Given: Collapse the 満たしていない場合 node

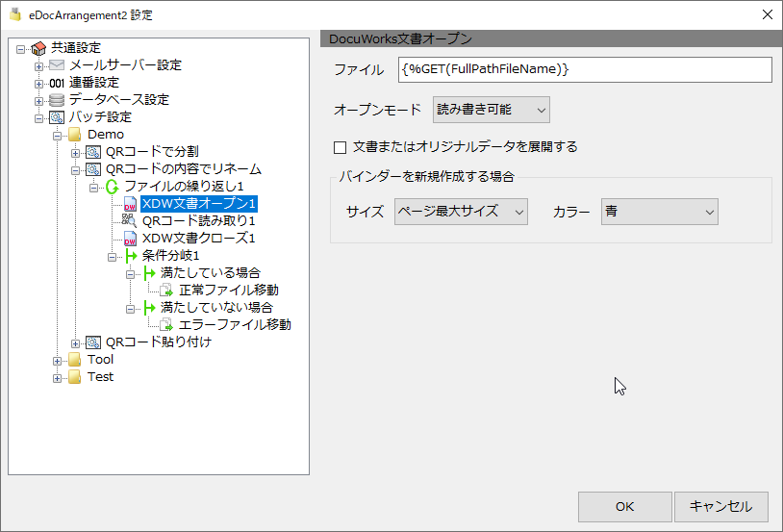Looking at the screenshot, I should 130,309.
